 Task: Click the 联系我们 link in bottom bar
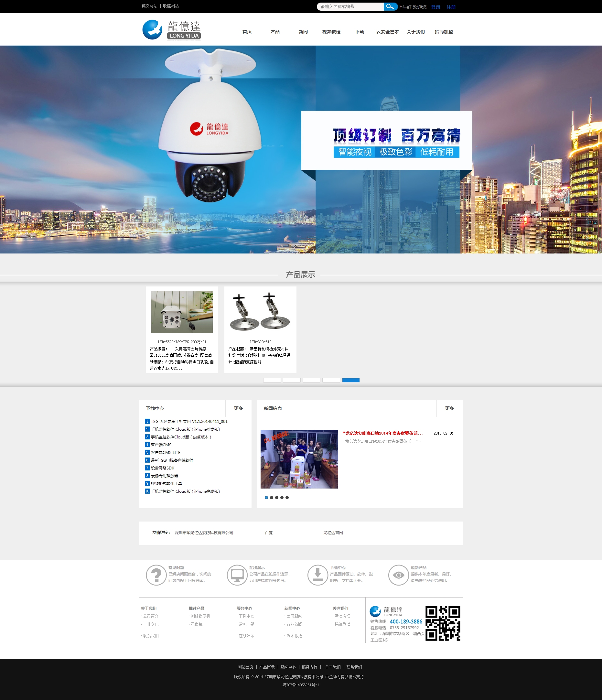point(354,667)
